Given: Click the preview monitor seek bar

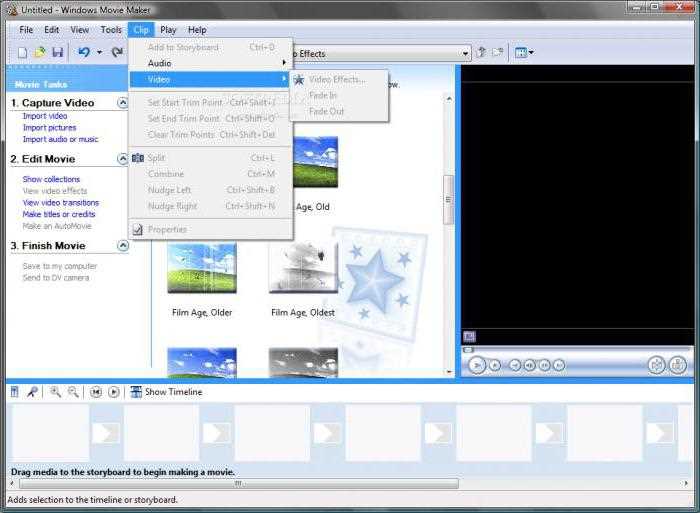Looking at the screenshot, I should (577, 350).
